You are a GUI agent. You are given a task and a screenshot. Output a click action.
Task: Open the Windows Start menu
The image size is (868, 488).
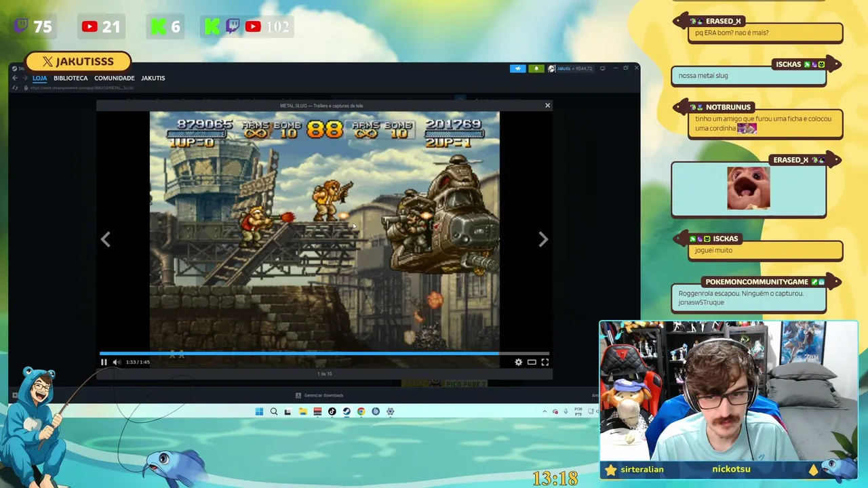pyautogui.click(x=259, y=411)
